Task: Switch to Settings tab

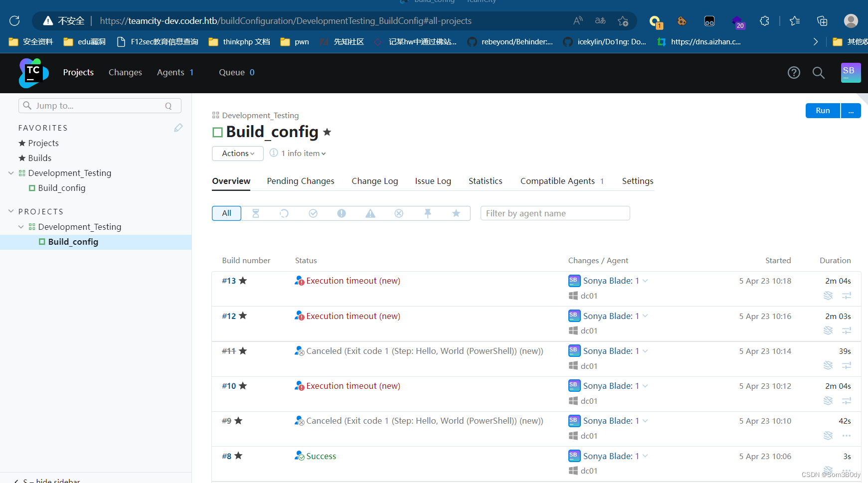Action: tap(638, 181)
